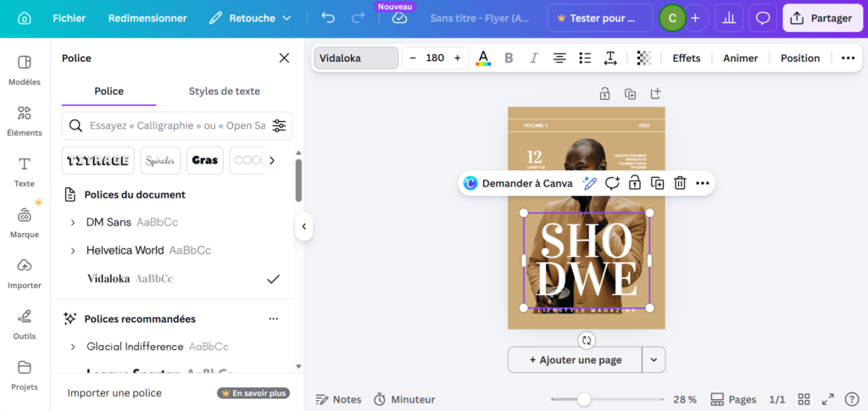The height and width of the screenshot is (411, 868).
Task: Delete selected element trash icon
Action: pyautogui.click(x=680, y=183)
